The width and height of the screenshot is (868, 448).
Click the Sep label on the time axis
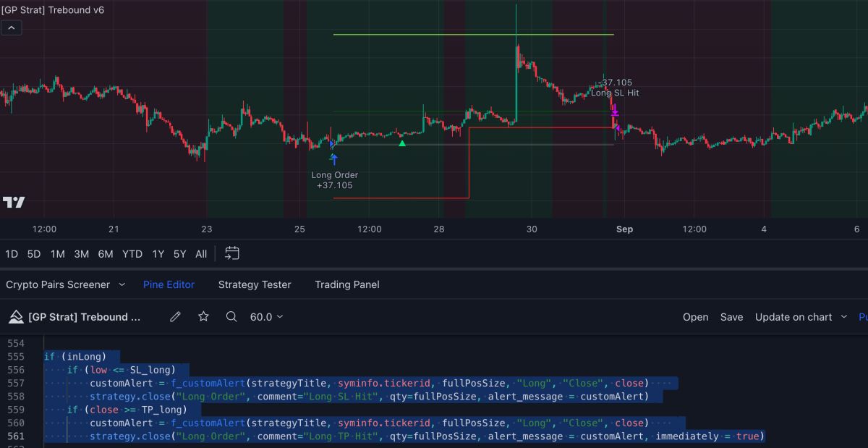[x=624, y=229]
